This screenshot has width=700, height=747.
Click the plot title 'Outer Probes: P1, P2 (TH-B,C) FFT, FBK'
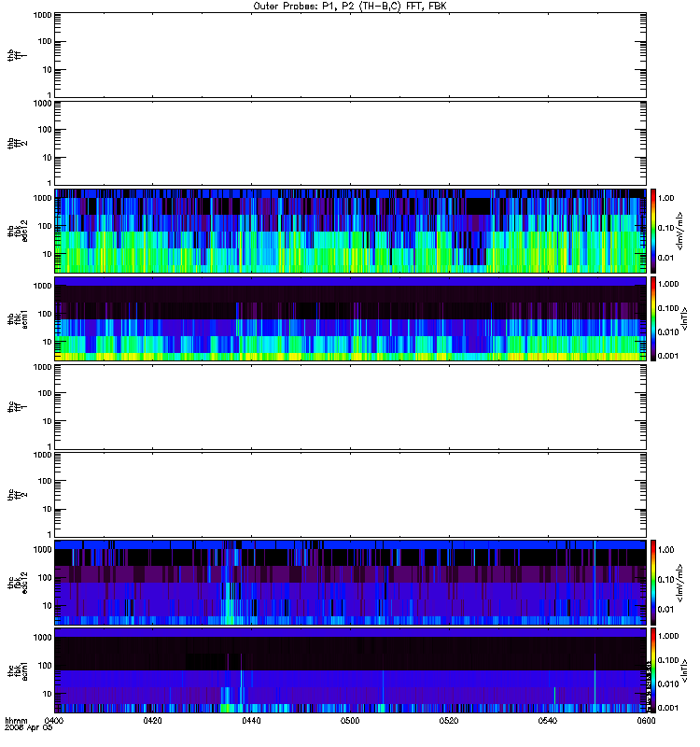click(350, 7)
